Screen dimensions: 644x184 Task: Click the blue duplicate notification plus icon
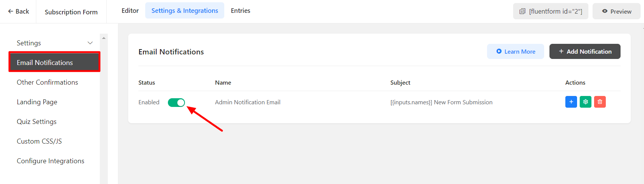(571, 102)
